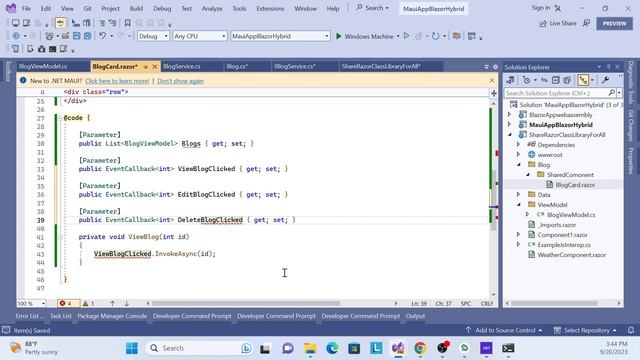Click the search magnifier in Solution Explorer
The image size is (640, 360).
coord(611,93)
